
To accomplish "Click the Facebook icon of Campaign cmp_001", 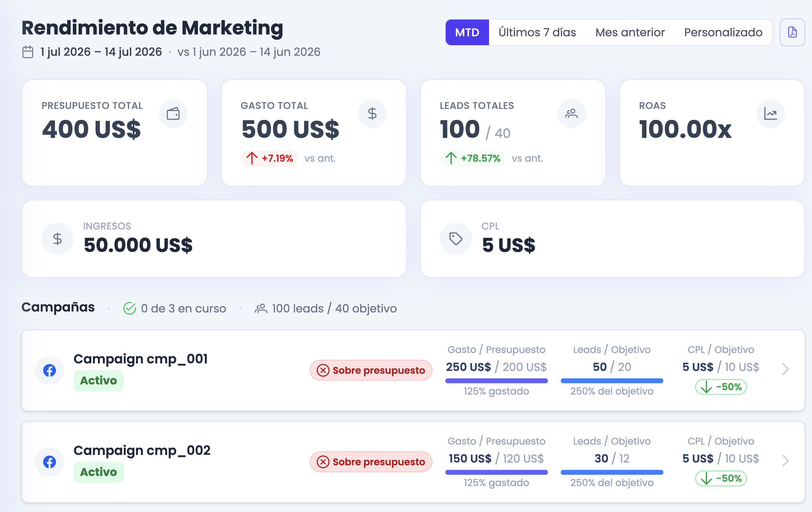I will (49, 370).
